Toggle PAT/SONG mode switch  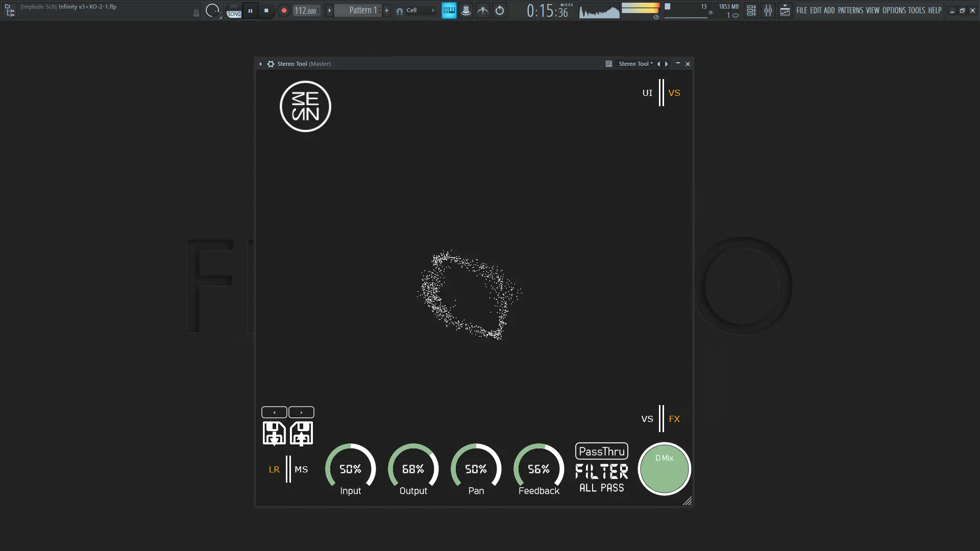tap(234, 10)
